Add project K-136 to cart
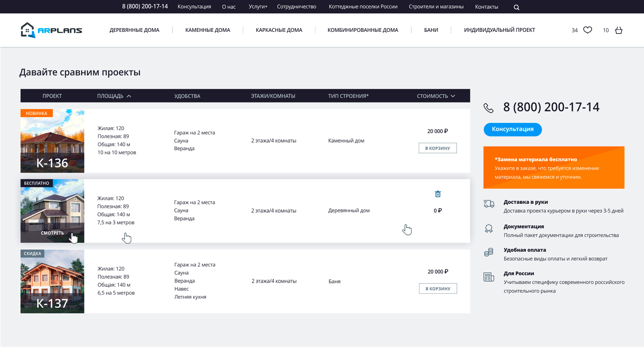This screenshot has width=644, height=362. pyautogui.click(x=437, y=148)
